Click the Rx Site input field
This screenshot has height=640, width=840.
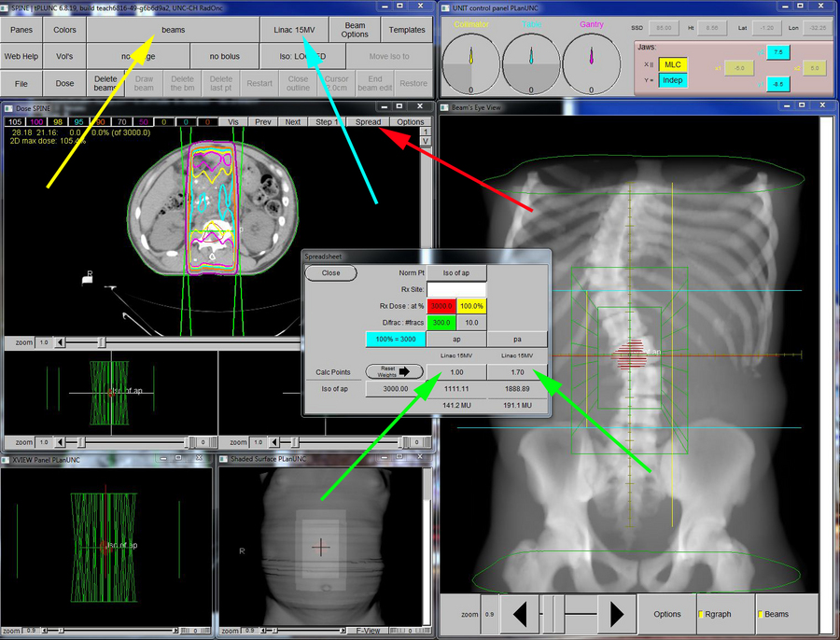[457, 288]
